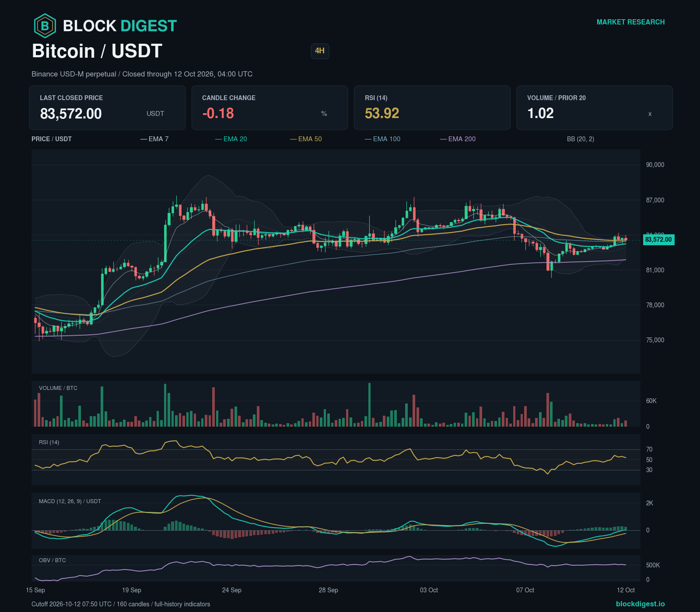Click the RSI (14) panel label
The width and height of the screenshot is (700, 612).
point(49,442)
